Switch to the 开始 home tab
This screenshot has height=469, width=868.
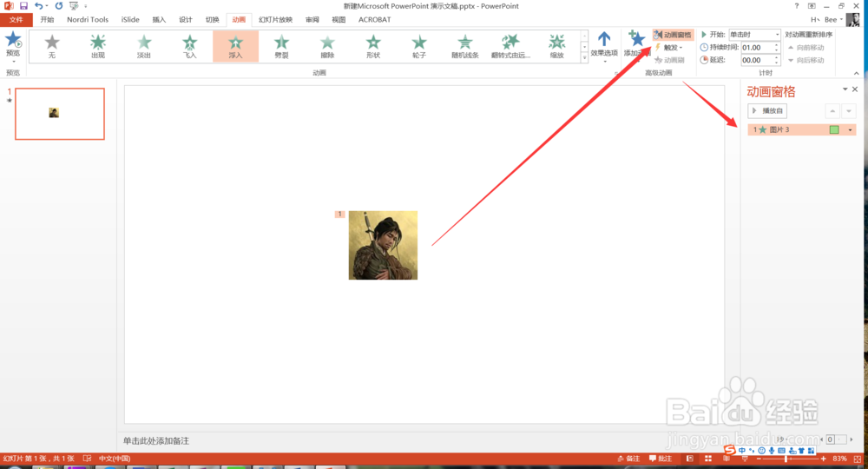47,20
